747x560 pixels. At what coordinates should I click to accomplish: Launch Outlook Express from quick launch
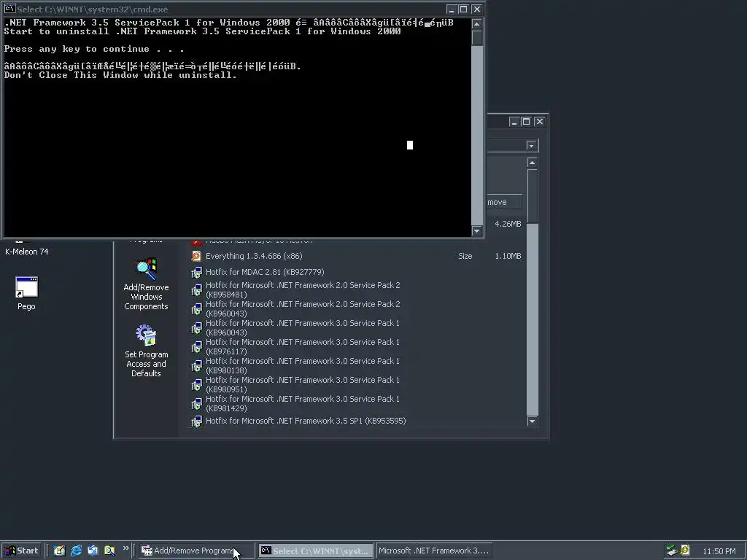[93, 551]
